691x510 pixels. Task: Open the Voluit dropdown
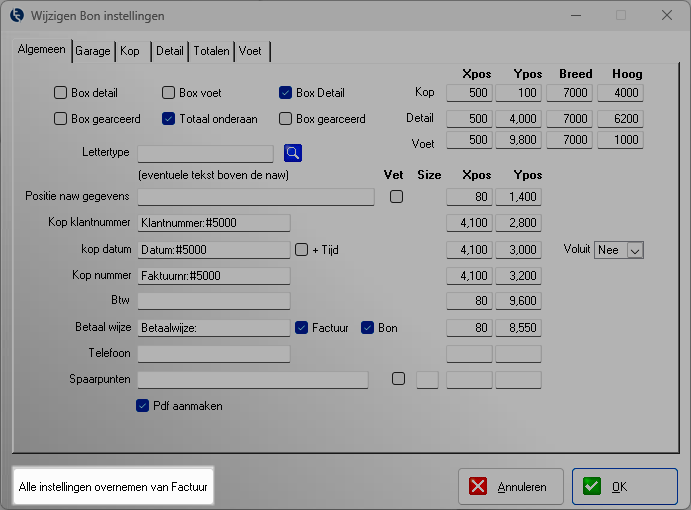(618, 250)
